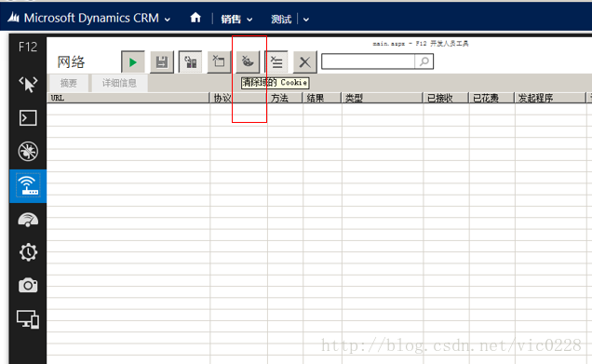Switch to the 详细信息 tab
This screenshot has height=364, width=592.
click(119, 83)
